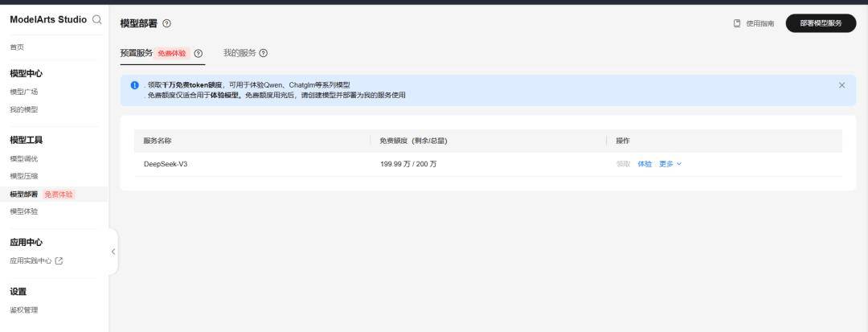Click the 服务名称 column header

click(158, 141)
